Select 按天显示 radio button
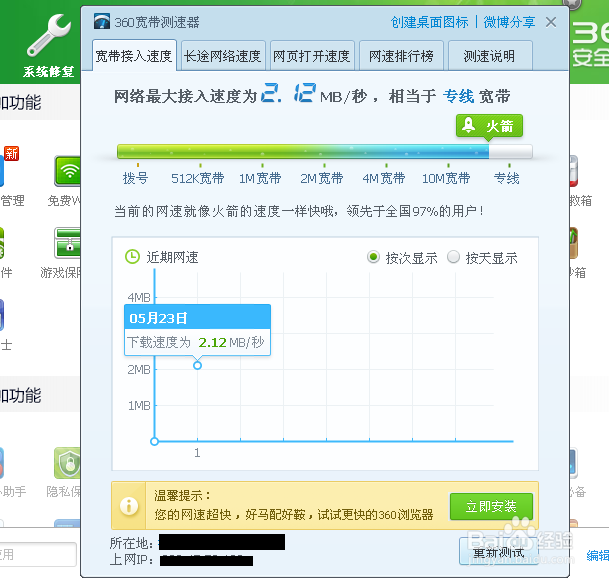The image size is (609, 581). 453,257
